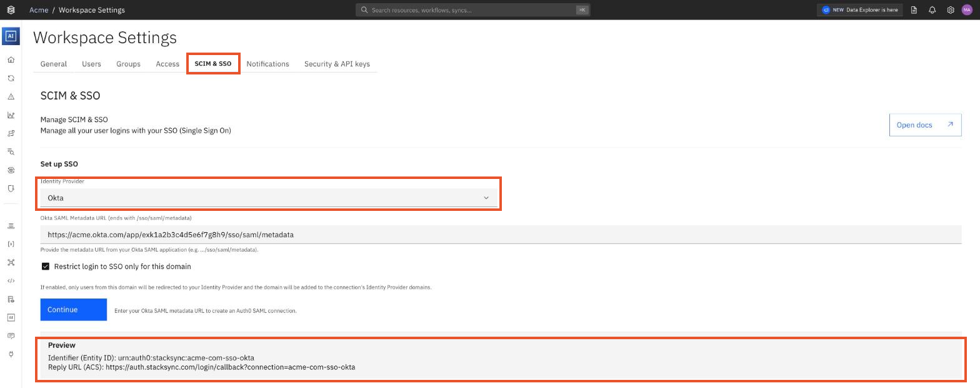Click the ⌘K shortcut badge in search
This screenshot has height=388, width=980.
tap(582, 10)
